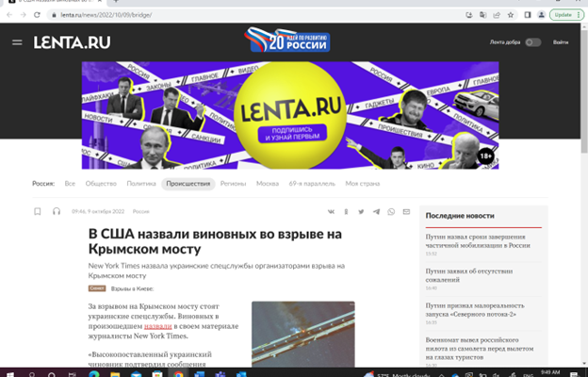Open File Explorer from the Windows taskbar
The width and height of the screenshot is (588, 377).
point(115,374)
